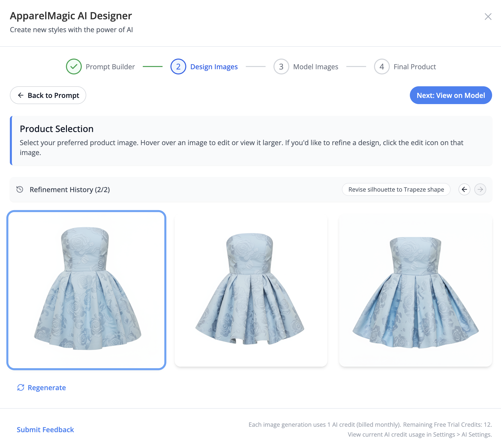501x448 pixels.
Task: Open the Prompt Builder step
Action: click(x=110, y=67)
